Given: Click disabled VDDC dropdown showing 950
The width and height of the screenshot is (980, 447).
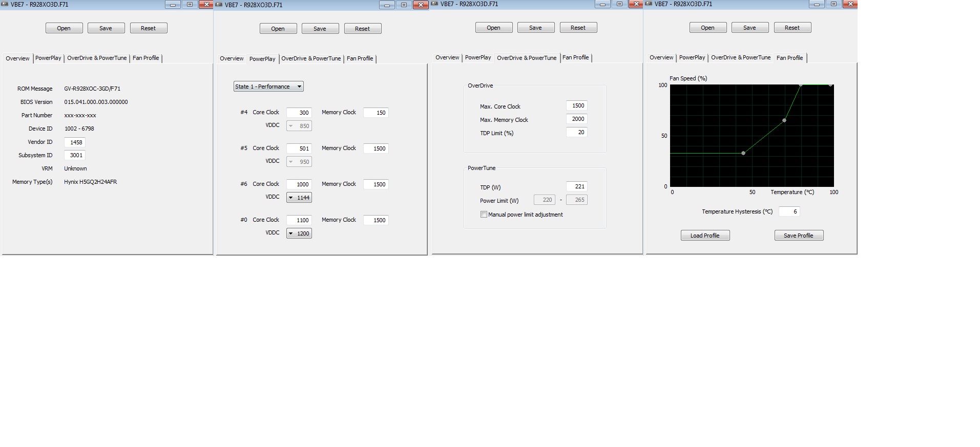Looking at the screenshot, I should pos(299,162).
